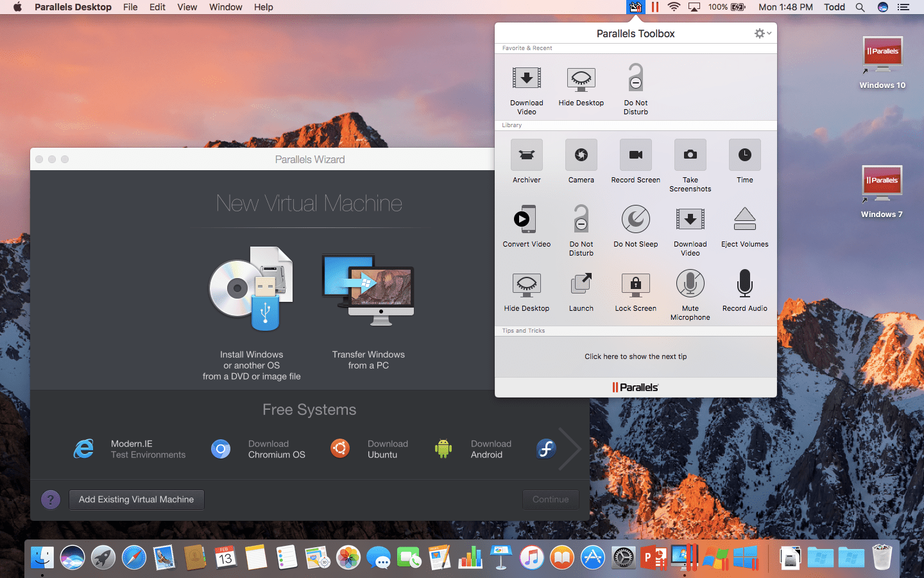Click here to show the next tip
The image size is (924, 578).
(635, 356)
